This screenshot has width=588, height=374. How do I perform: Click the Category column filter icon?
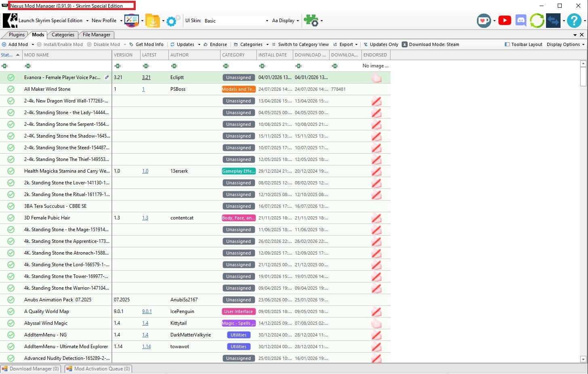pyautogui.click(x=226, y=66)
